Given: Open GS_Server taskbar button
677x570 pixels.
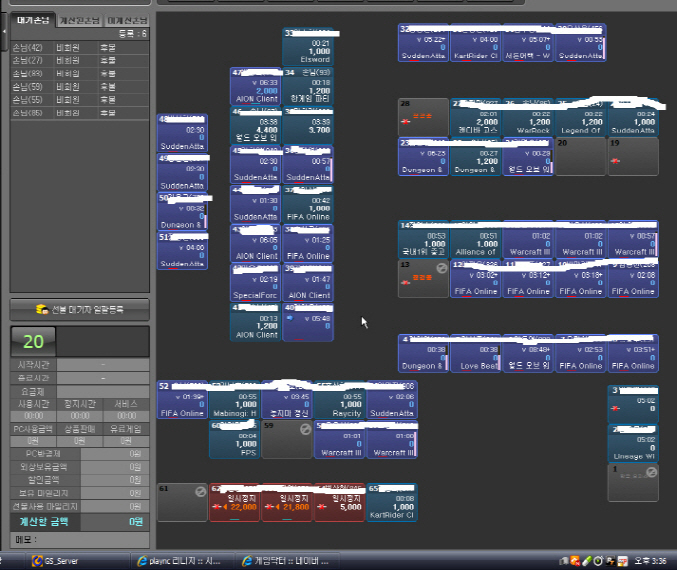Looking at the screenshot, I should pos(78,561).
